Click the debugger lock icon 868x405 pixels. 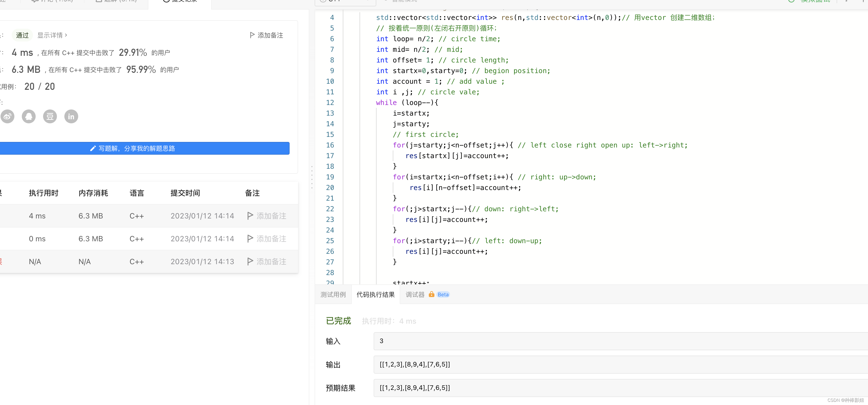click(x=431, y=294)
